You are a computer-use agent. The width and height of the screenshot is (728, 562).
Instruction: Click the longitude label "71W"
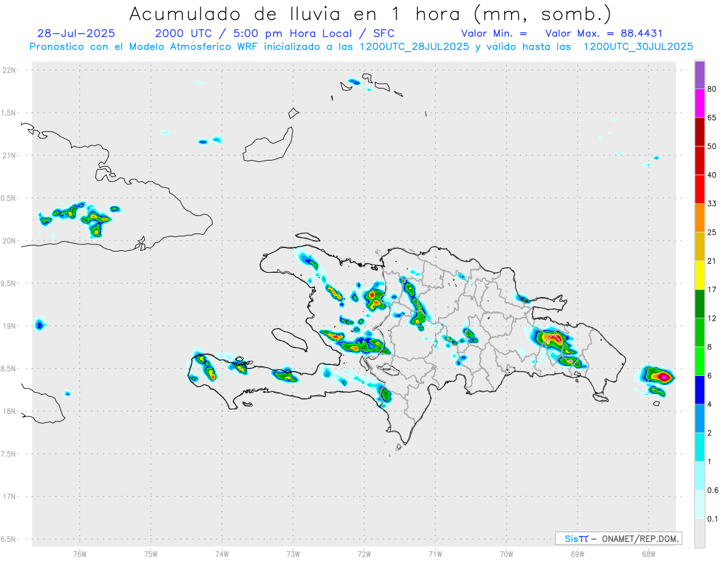click(x=435, y=554)
